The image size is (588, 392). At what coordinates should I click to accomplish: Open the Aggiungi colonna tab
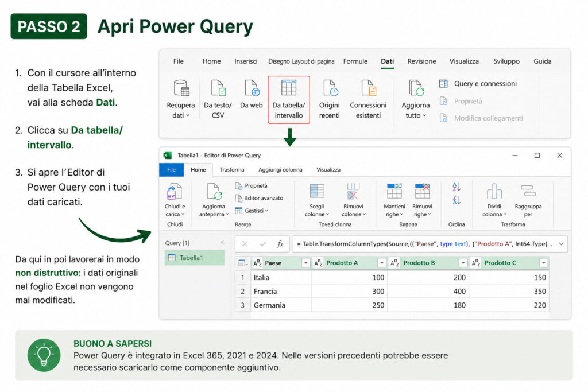tap(280, 170)
